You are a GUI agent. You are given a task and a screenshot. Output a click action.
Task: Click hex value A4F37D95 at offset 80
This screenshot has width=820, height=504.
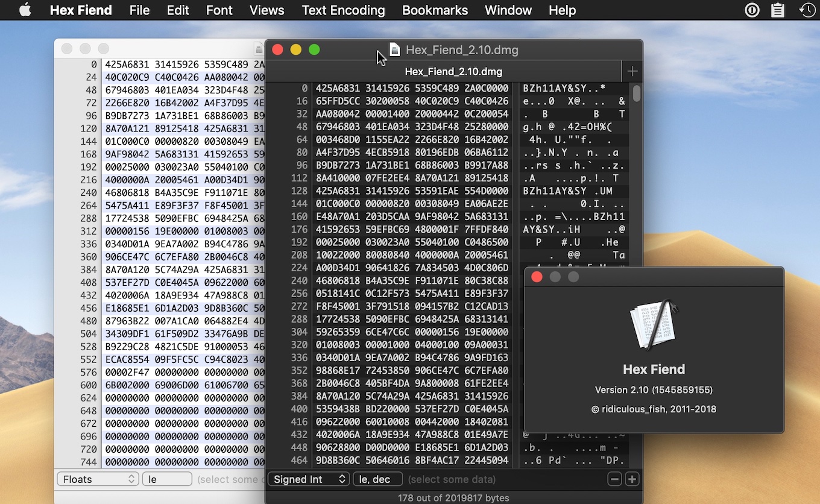click(x=338, y=153)
